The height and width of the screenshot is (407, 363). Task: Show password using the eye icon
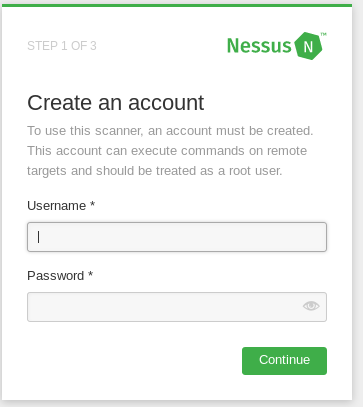(x=311, y=306)
